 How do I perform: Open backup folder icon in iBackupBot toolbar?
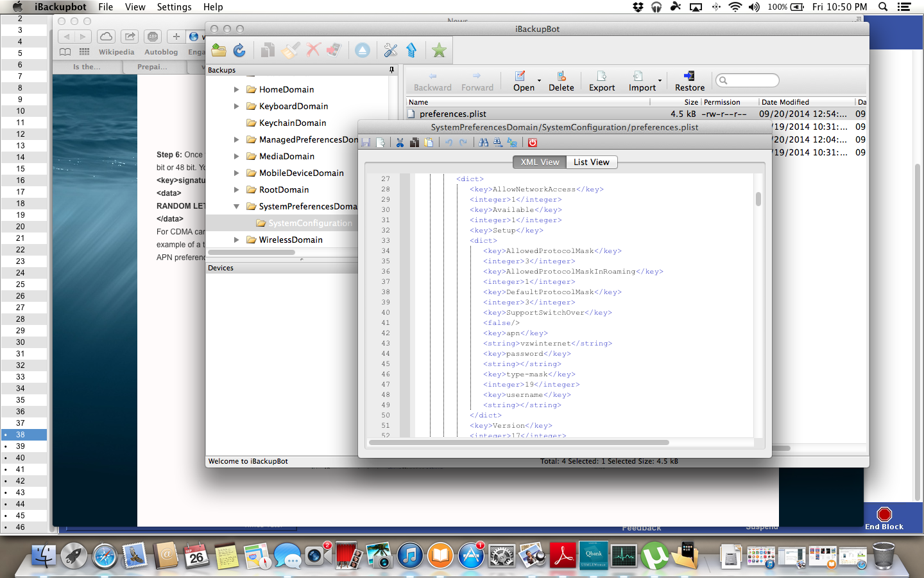coord(219,50)
